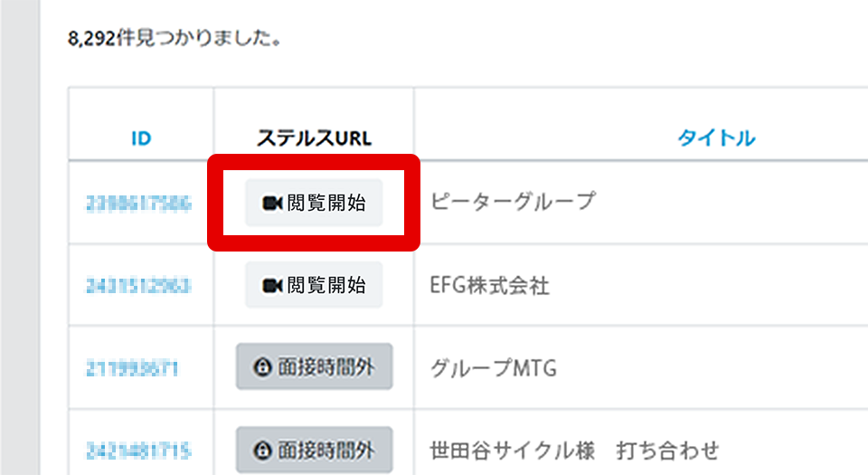Click the lock icon in the 世田谷サイクル様 row
The width and height of the screenshot is (868, 475).
pos(262,450)
